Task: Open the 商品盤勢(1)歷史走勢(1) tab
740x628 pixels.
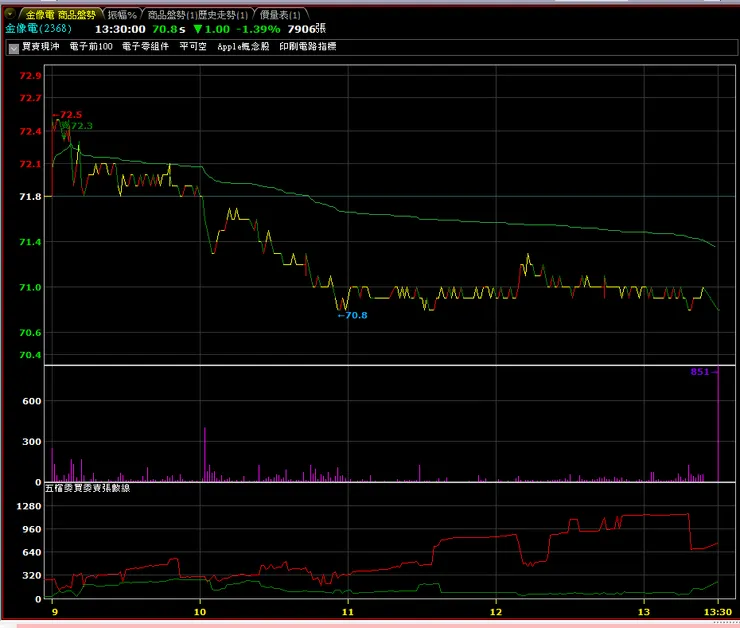Action: 198,15
